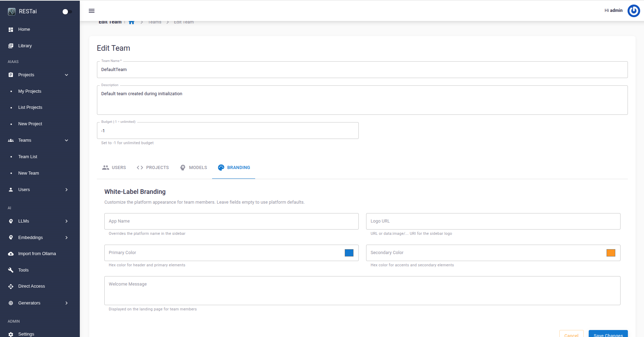Click the Generators icon in sidebar
Viewport: 644px width, 337px height.
click(x=11, y=303)
